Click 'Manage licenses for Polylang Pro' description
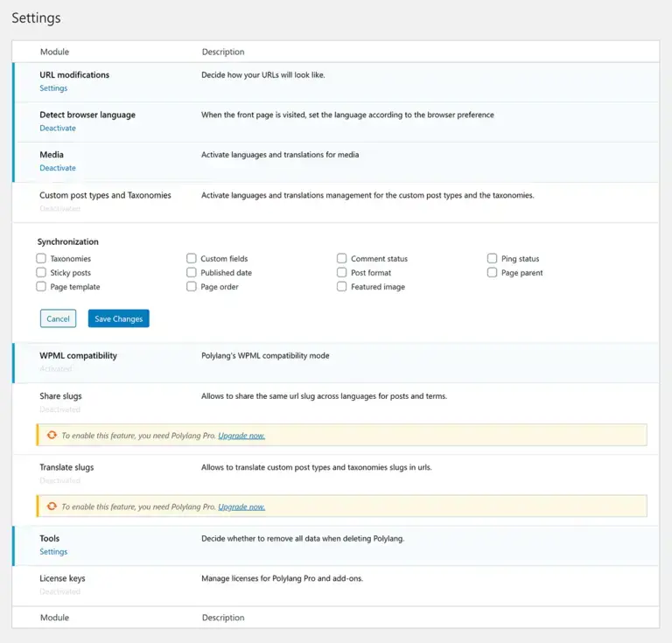The width and height of the screenshot is (672, 643). click(282, 578)
